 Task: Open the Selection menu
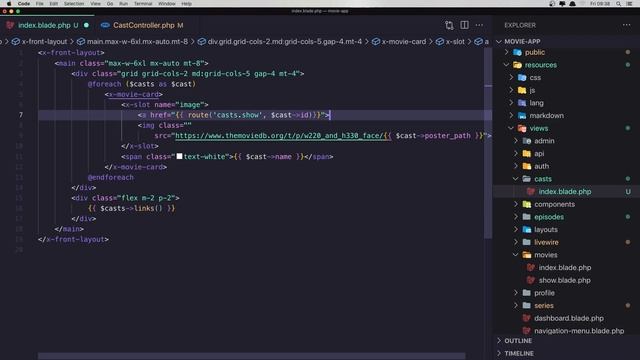(74, 4)
